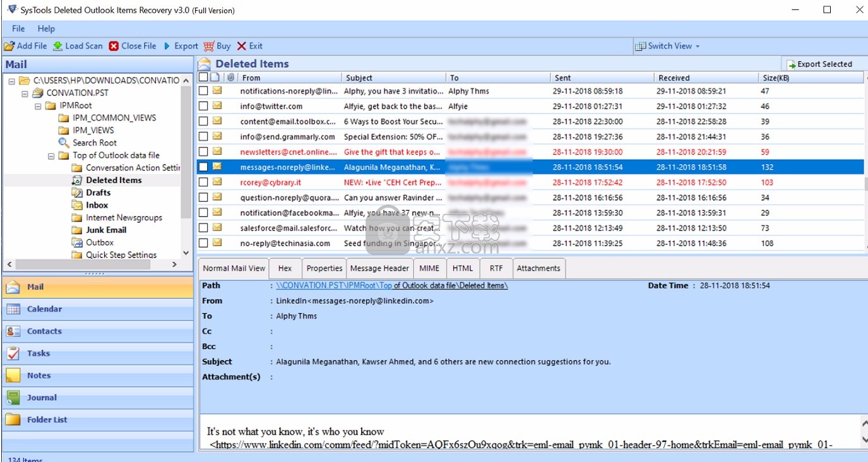Click folder tree scroll-left arrow

pyautogui.click(x=9, y=264)
